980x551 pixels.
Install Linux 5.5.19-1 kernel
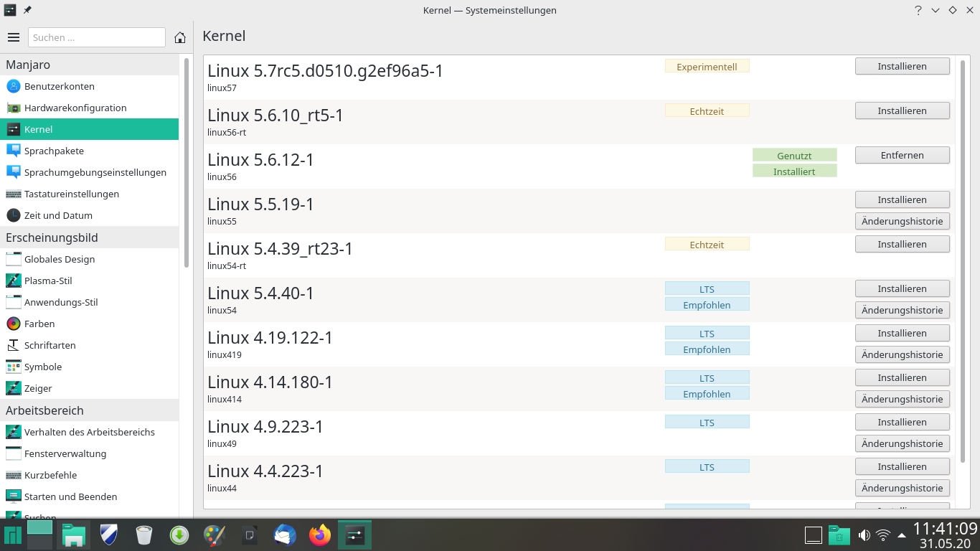point(902,199)
